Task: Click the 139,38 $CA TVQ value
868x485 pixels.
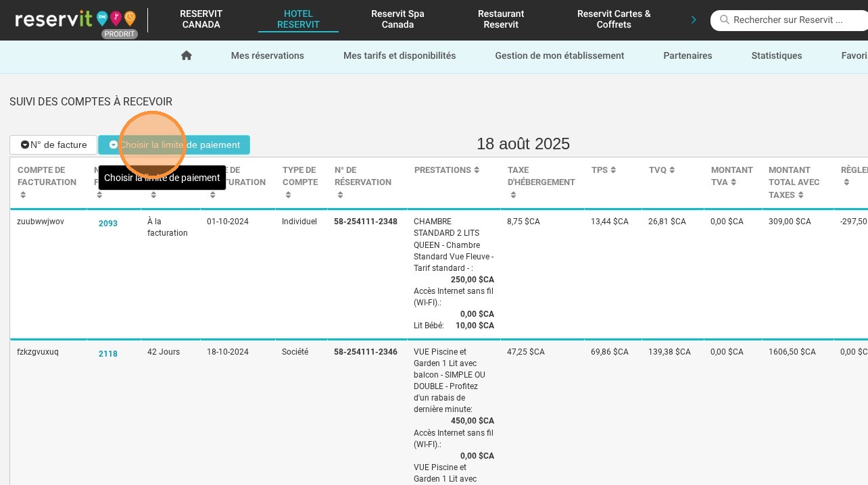Action: point(669,352)
